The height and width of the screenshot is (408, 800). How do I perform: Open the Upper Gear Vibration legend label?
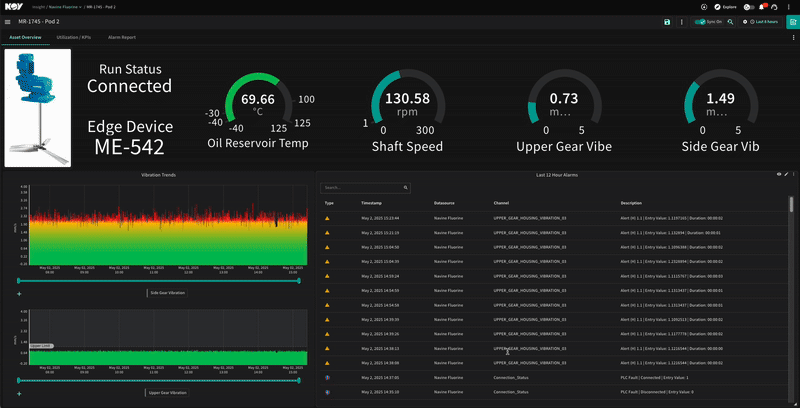pos(166,393)
